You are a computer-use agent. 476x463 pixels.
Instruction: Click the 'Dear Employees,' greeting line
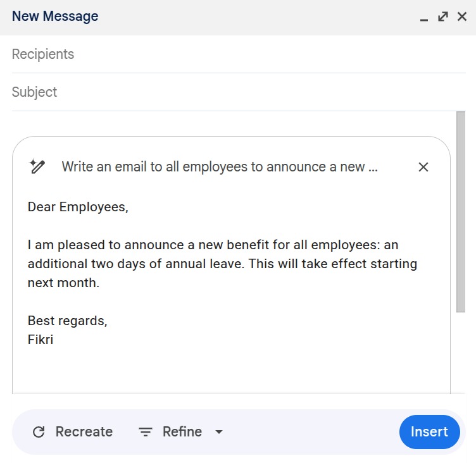[78, 207]
